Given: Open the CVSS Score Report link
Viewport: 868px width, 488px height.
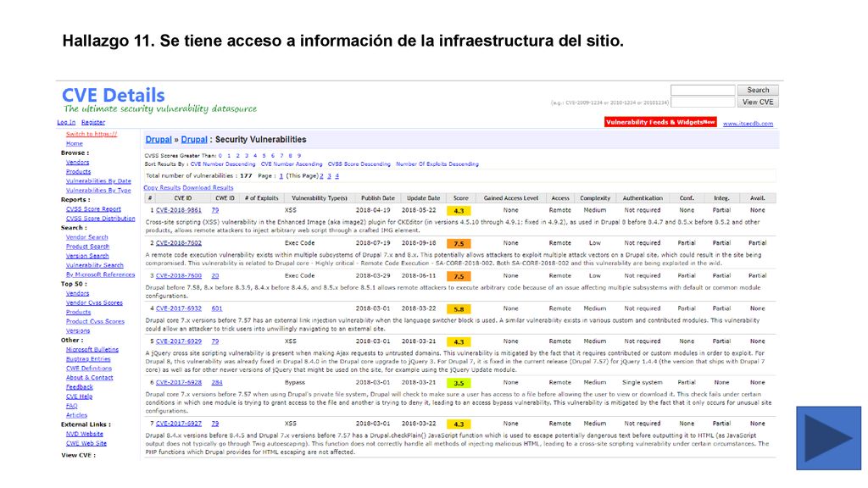Looking at the screenshot, I should coord(93,209).
